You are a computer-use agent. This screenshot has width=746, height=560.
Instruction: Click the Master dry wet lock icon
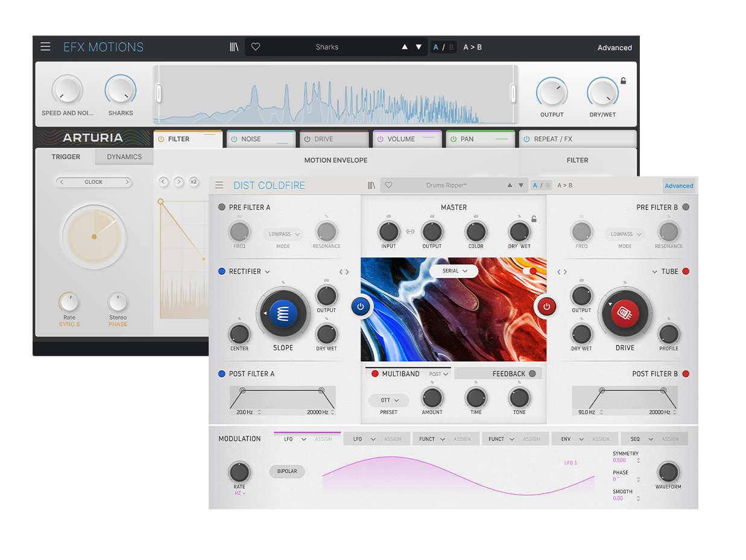tap(534, 219)
